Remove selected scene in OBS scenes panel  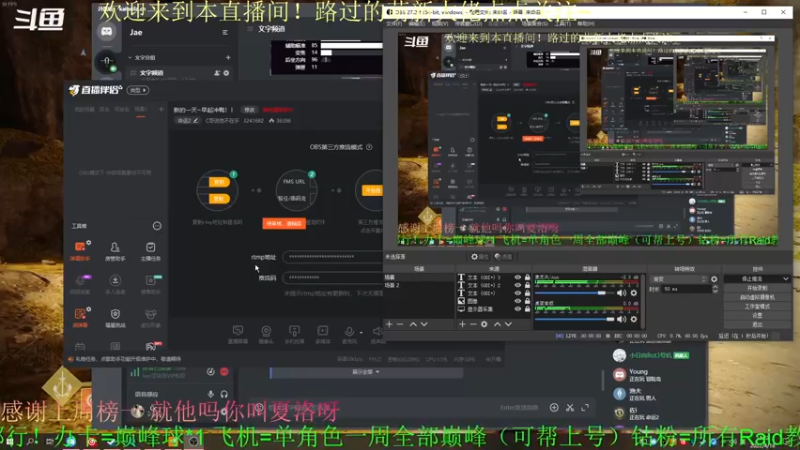[400, 324]
